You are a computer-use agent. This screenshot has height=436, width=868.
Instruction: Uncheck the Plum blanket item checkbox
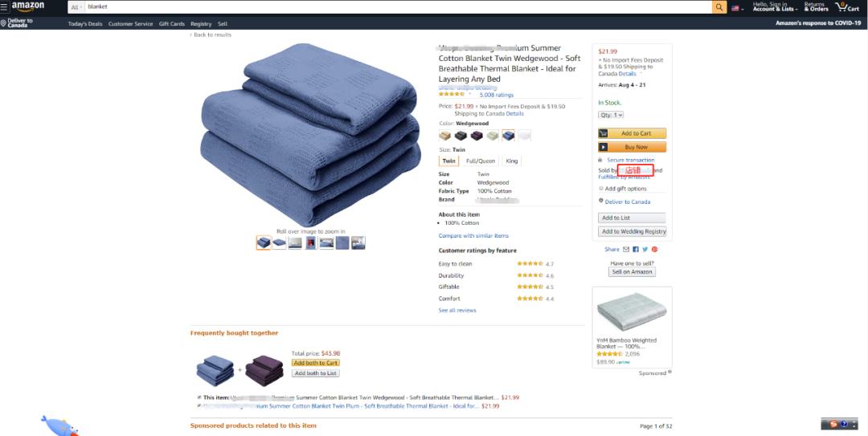click(x=199, y=405)
